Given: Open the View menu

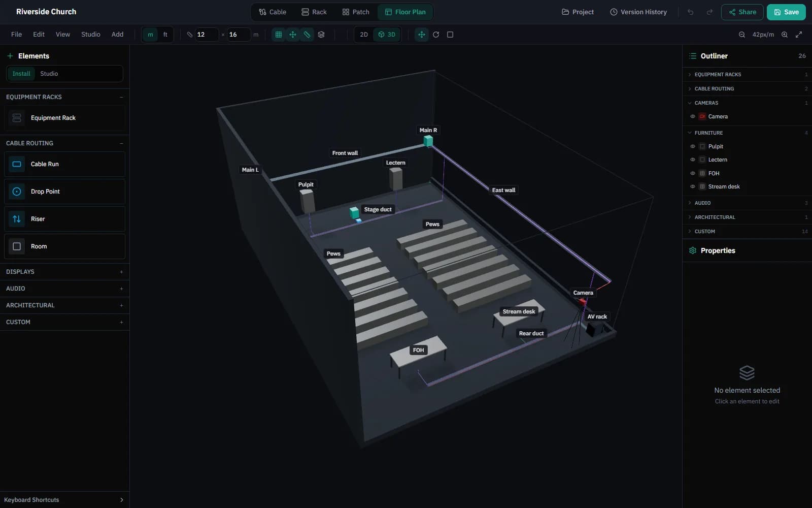Looking at the screenshot, I should tap(63, 35).
